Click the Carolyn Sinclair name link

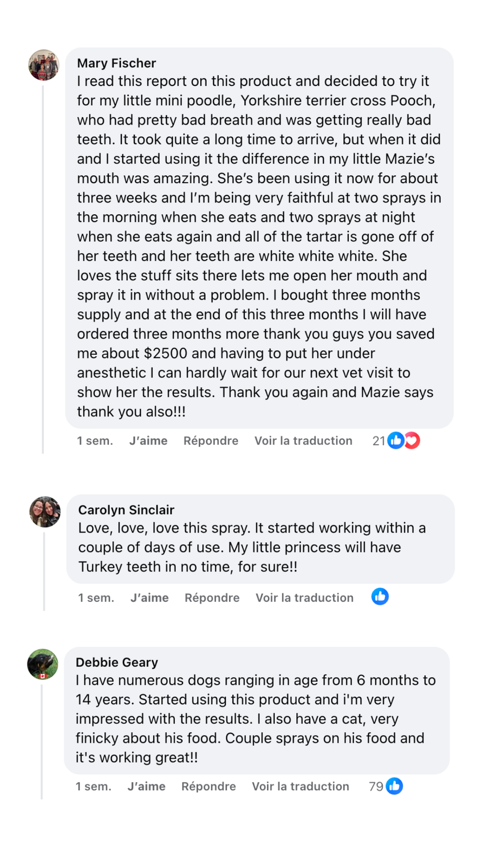pos(126,510)
